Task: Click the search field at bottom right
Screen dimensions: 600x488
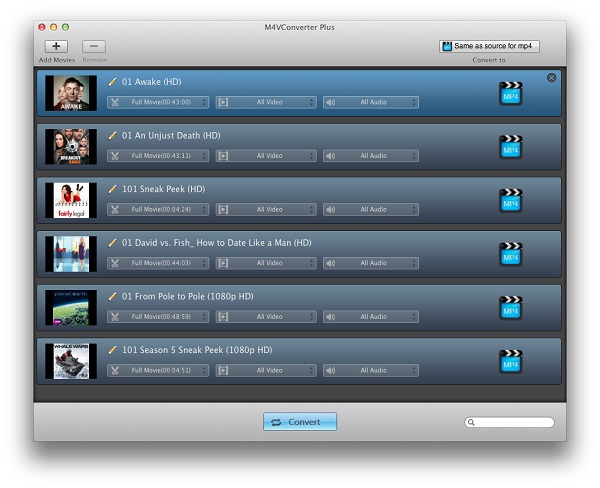Action: click(509, 422)
